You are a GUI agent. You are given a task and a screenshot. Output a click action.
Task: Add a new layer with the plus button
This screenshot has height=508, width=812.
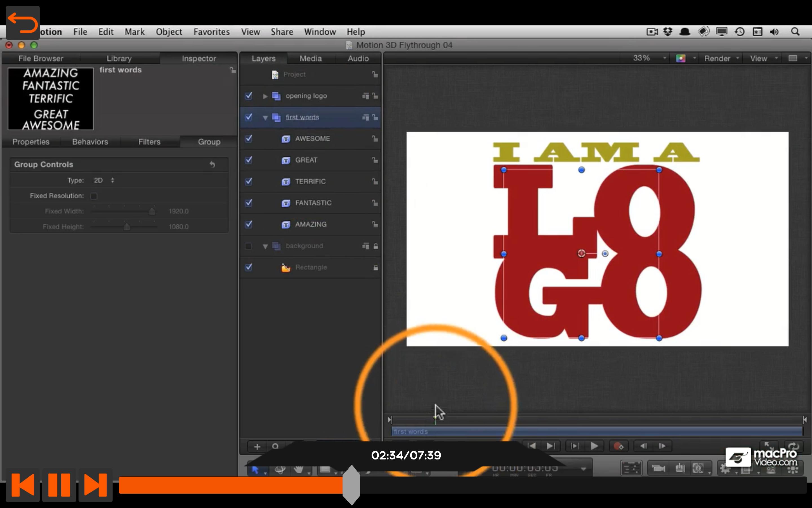(257, 446)
